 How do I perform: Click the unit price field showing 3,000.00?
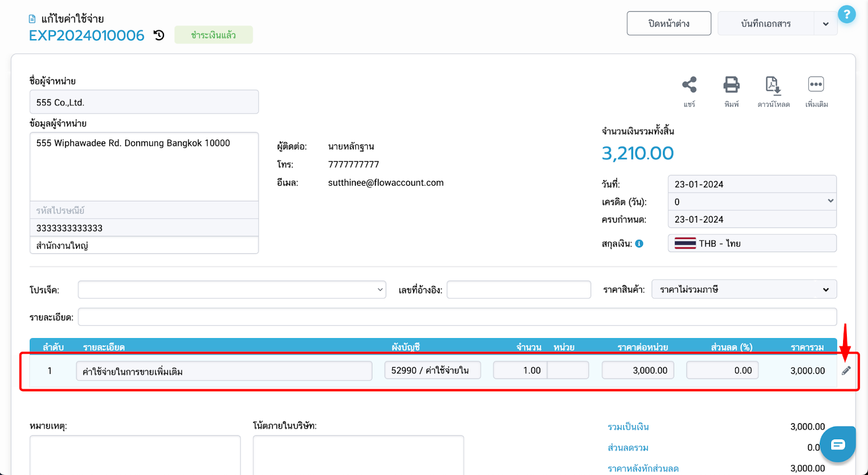(638, 370)
